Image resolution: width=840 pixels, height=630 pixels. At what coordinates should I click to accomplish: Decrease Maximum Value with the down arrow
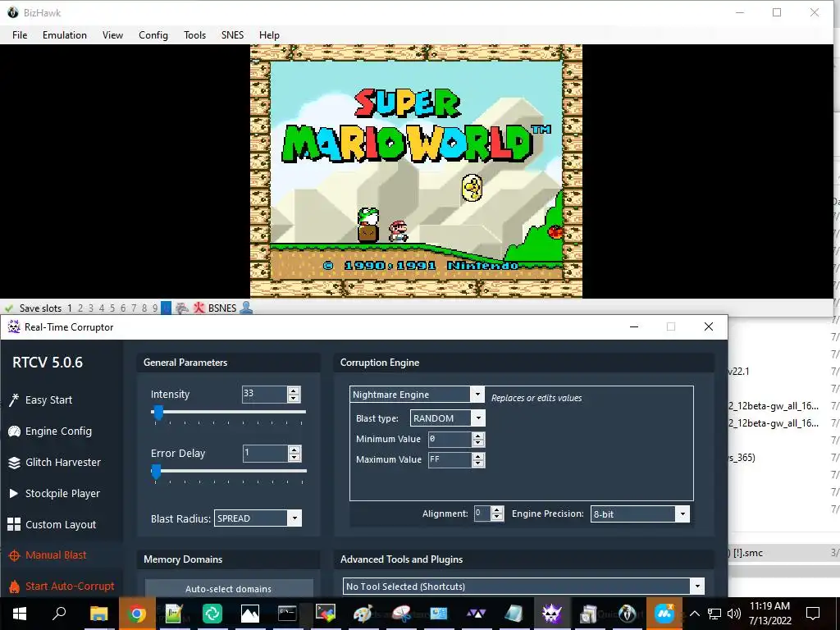478,463
